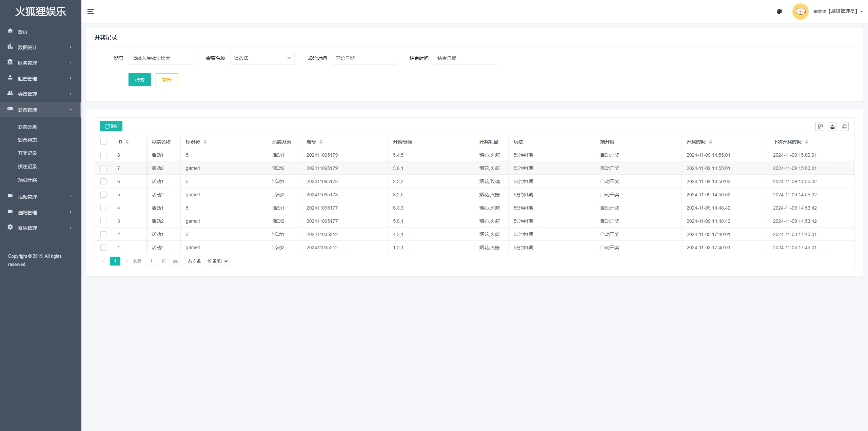Image resolution: width=868 pixels, height=431 pixels.
Task: Click the 检索 search button
Action: coord(139,80)
